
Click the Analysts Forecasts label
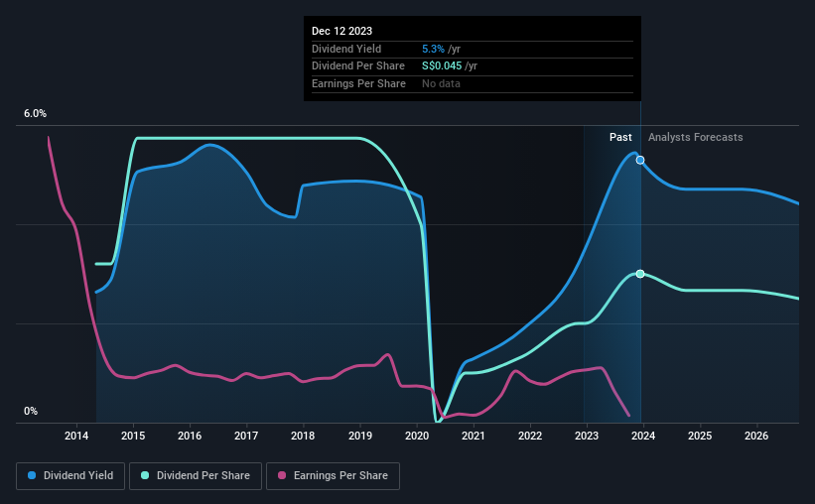(696, 137)
